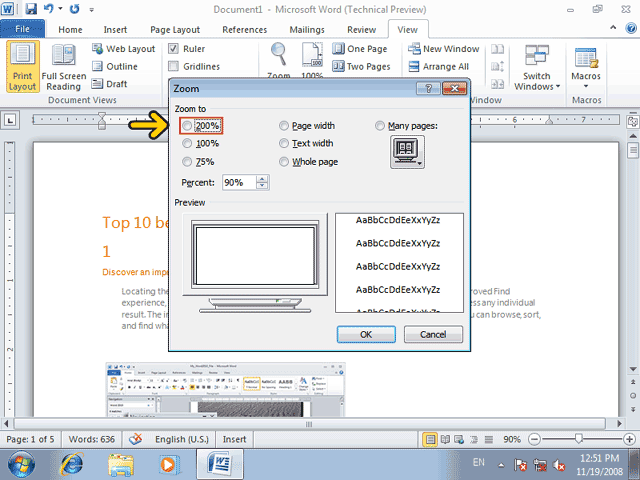Viewport: 640px width, 480px height.
Task: Minimize the ribbon with the caret icon
Action: pos(613,28)
